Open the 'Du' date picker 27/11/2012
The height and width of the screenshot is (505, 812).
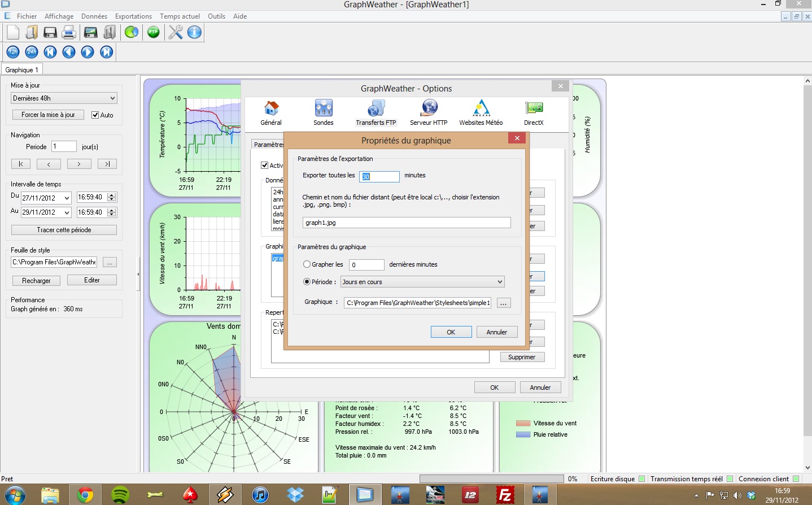click(46, 198)
